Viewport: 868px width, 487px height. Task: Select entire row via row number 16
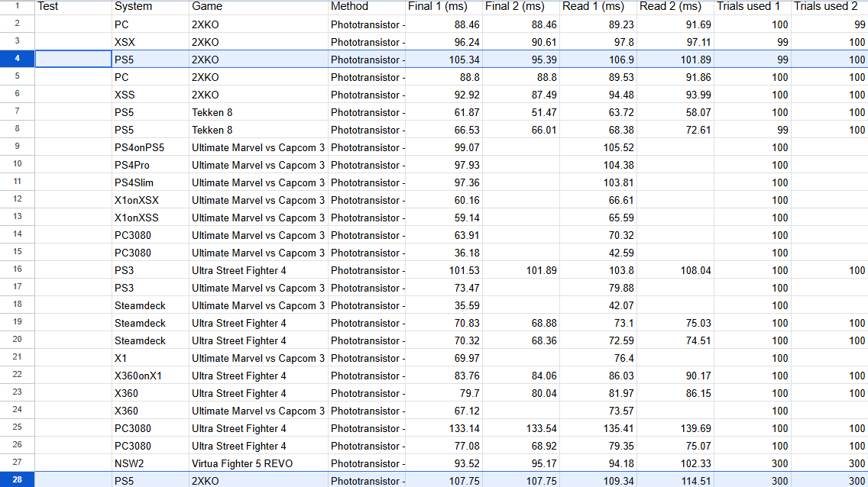pyautogui.click(x=17, y=269)
